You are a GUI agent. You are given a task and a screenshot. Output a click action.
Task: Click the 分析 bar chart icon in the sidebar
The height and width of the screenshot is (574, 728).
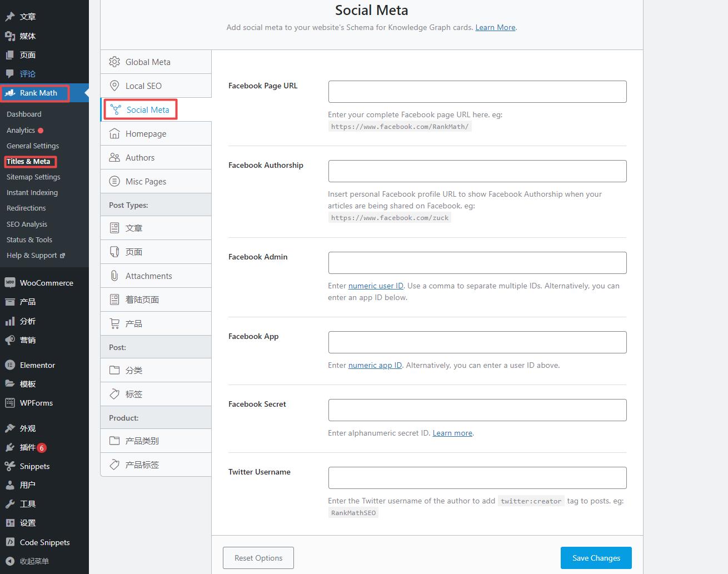10,321
